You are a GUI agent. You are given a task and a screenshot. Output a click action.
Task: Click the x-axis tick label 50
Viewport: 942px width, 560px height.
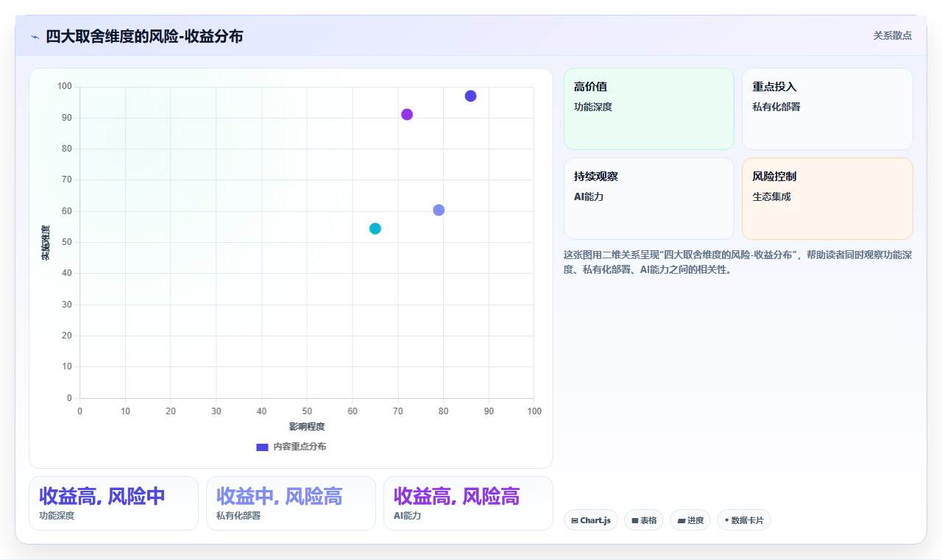pyautogui.click(x=307, y=411)
